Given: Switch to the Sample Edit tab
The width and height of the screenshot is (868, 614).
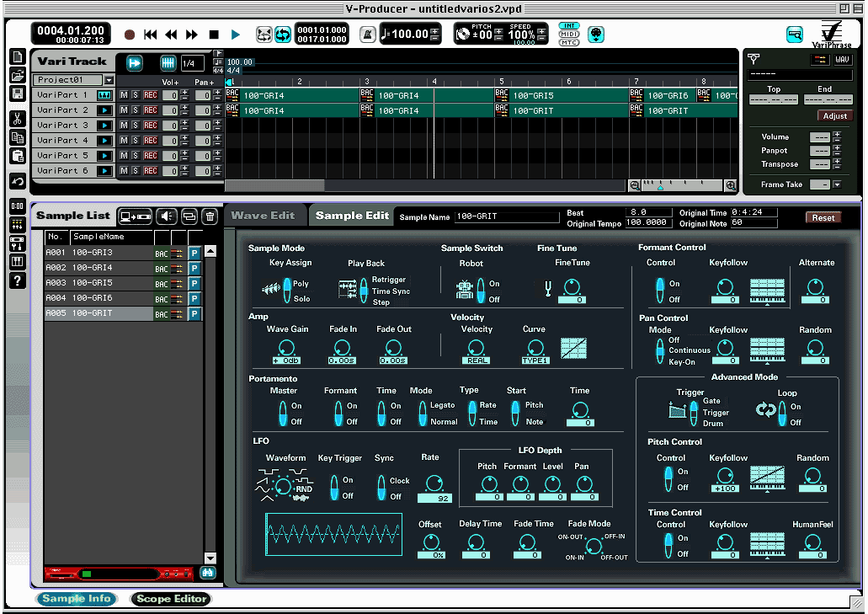Looking at the screenshot, I should coord(352,216).
